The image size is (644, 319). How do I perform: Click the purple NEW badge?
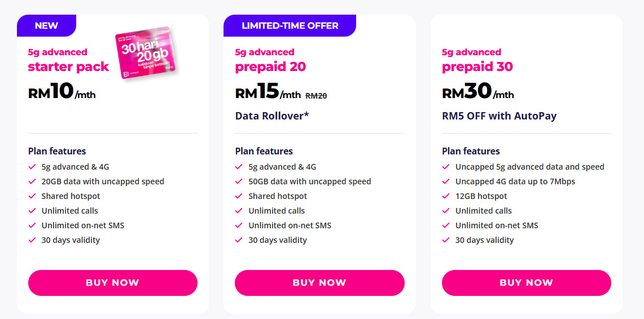(x=46, y=25)
